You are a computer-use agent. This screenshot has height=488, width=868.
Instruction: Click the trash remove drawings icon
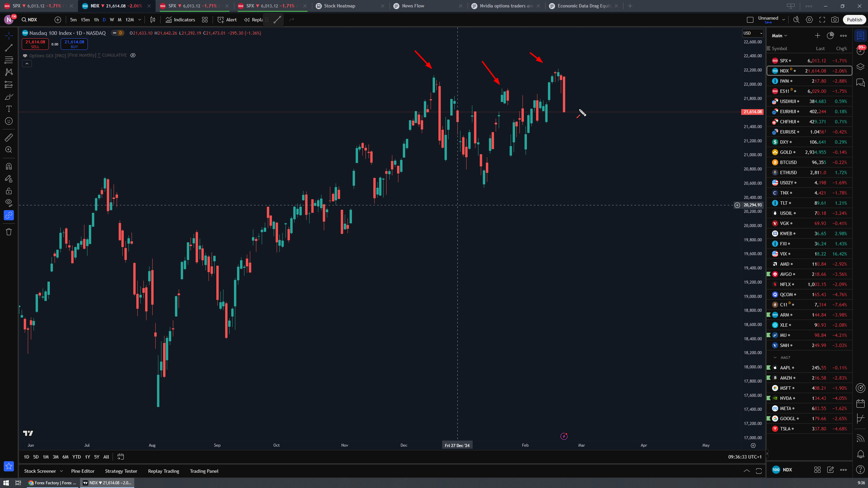(9, 232)
